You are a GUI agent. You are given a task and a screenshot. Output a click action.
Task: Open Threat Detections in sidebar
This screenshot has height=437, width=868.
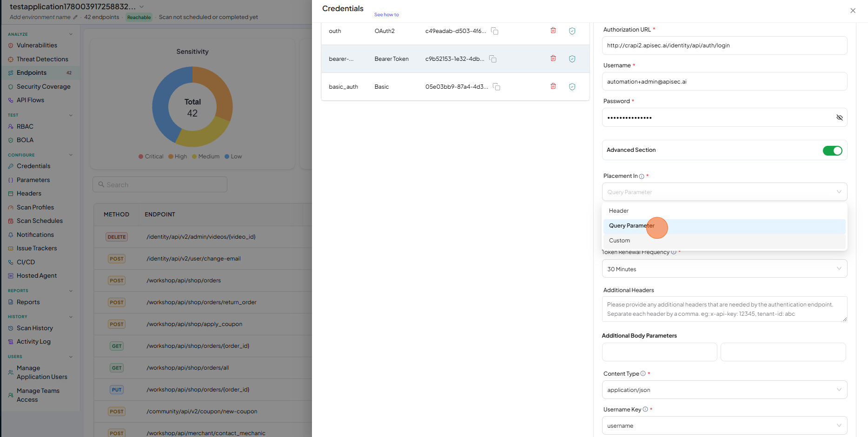(42, 59)
